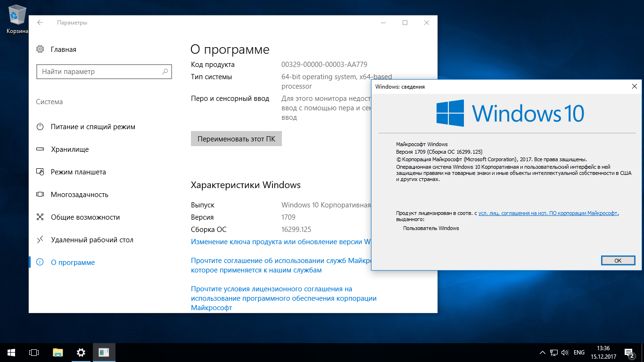Click the Storage icon beside Хранилище

(40, 149)
